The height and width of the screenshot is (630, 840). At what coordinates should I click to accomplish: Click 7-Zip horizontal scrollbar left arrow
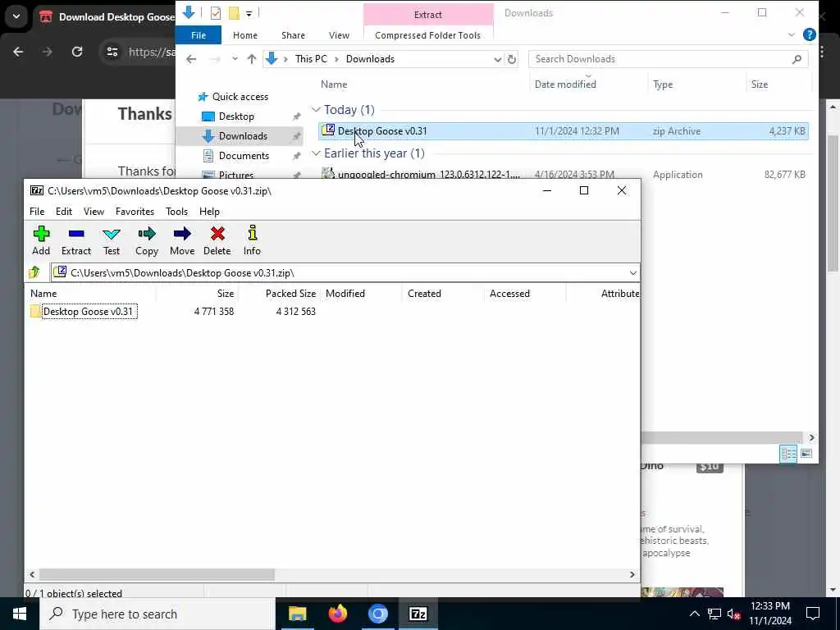tap(32, 574)
